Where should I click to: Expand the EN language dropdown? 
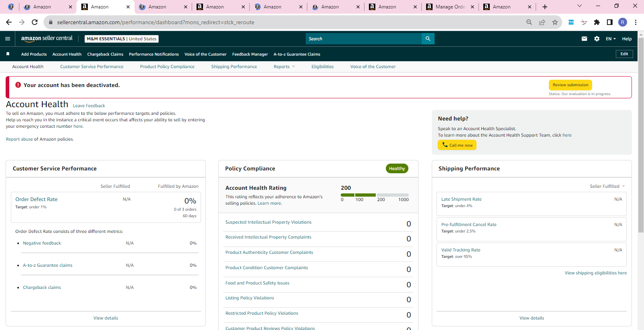coord(611,39)
